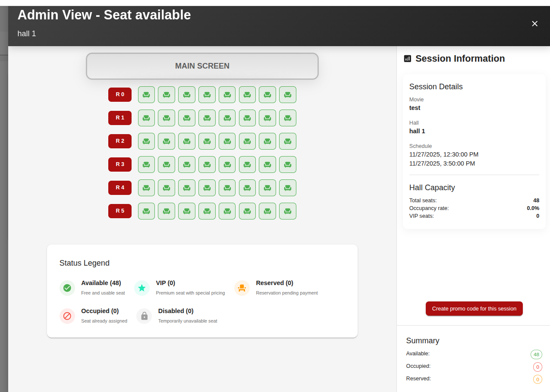Select the third seat in row R 2
The image size is (550, 392).
click(x=187, y=141)
